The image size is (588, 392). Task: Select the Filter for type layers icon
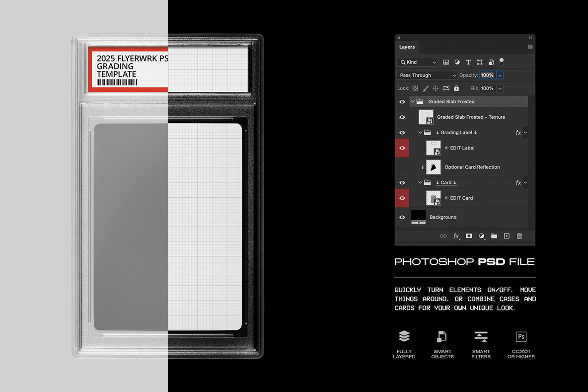tap(469, 62)
